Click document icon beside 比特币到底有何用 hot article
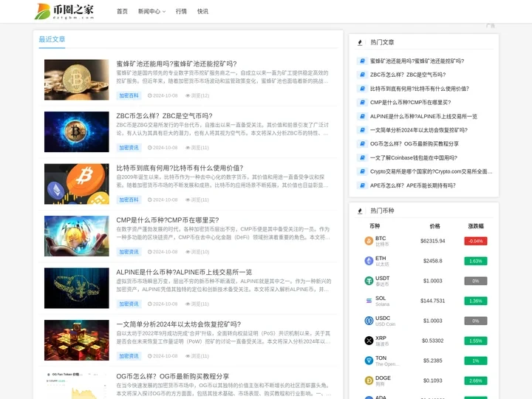 click(362, 89)
